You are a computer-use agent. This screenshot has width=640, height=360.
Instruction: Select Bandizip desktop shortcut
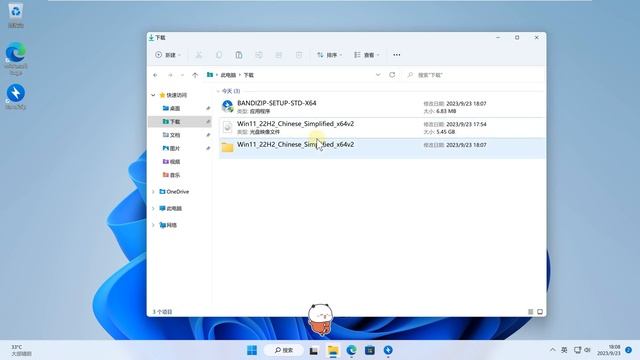click(16, 97)
